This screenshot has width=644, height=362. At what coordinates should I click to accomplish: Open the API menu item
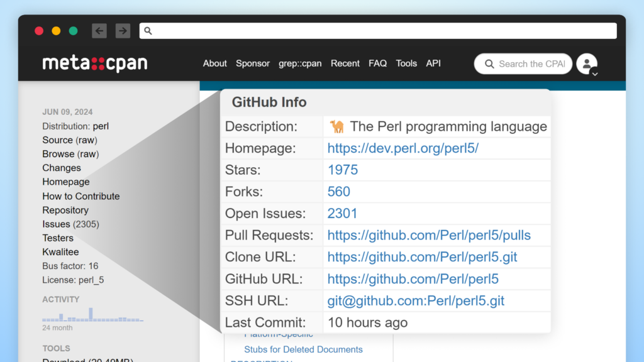433,63
